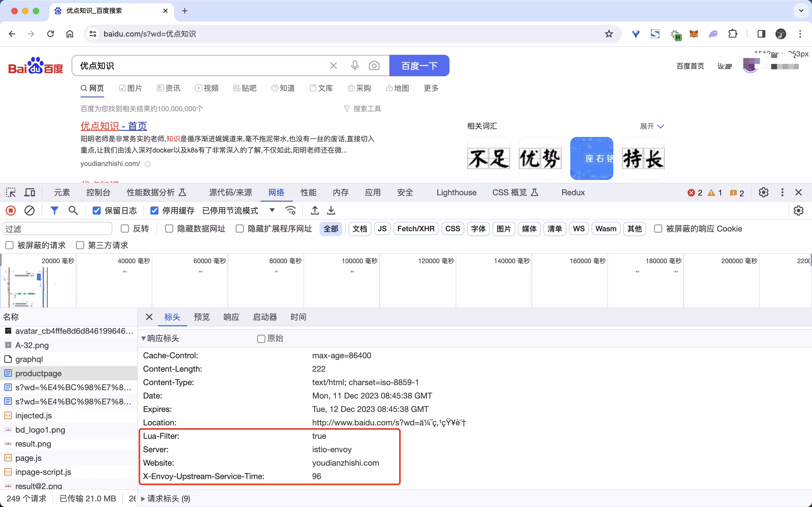Open the DevTools settings gear
This screenshot has width=812, height=507.
[763, 193]
